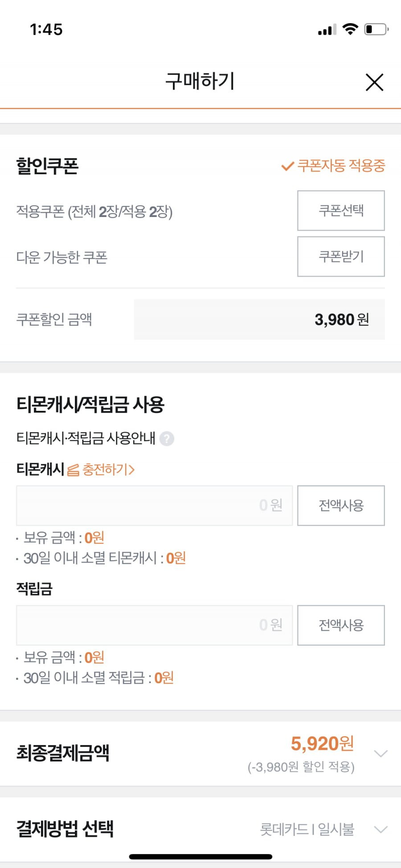The height and width of the screenshot is (868, 401).
Task: Open the 충전하기 charge link
Action: [108, 470]
